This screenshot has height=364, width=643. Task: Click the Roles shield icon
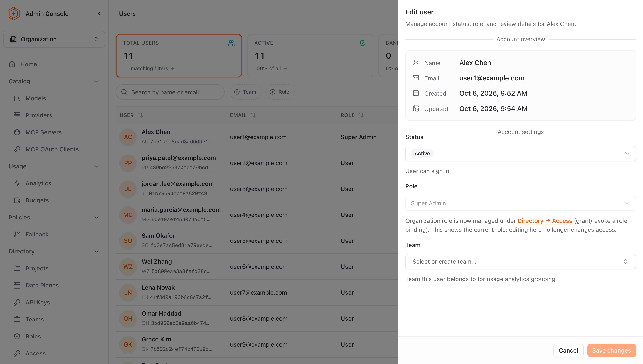click(x=17, y=336)
